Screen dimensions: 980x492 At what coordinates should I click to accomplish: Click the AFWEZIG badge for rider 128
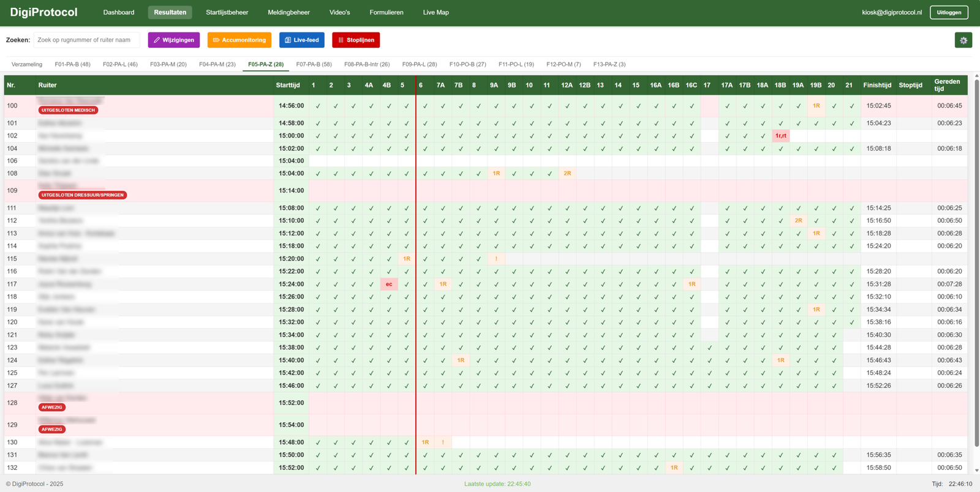coord(52,408)
